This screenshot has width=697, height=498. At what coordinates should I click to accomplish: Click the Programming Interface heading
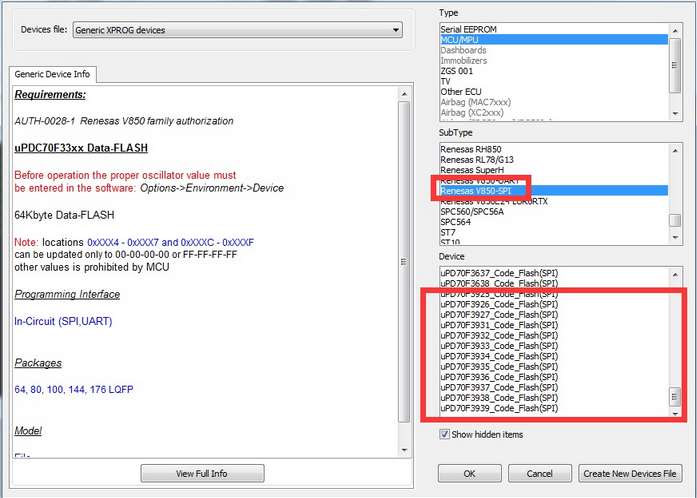pos(67,294)
